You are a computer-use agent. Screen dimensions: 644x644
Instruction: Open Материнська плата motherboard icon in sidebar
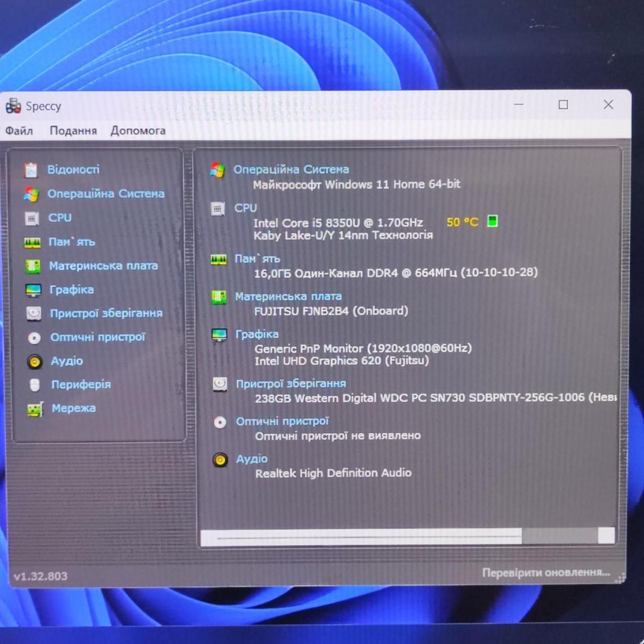click(33, 266)
